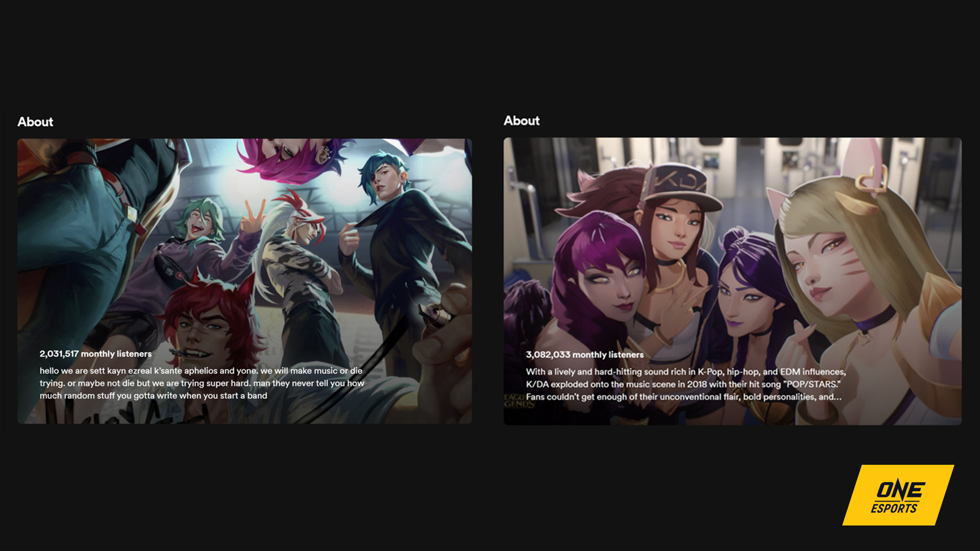Open the Heartsteel bio starting 'hello we are sett'

(202, 383)
